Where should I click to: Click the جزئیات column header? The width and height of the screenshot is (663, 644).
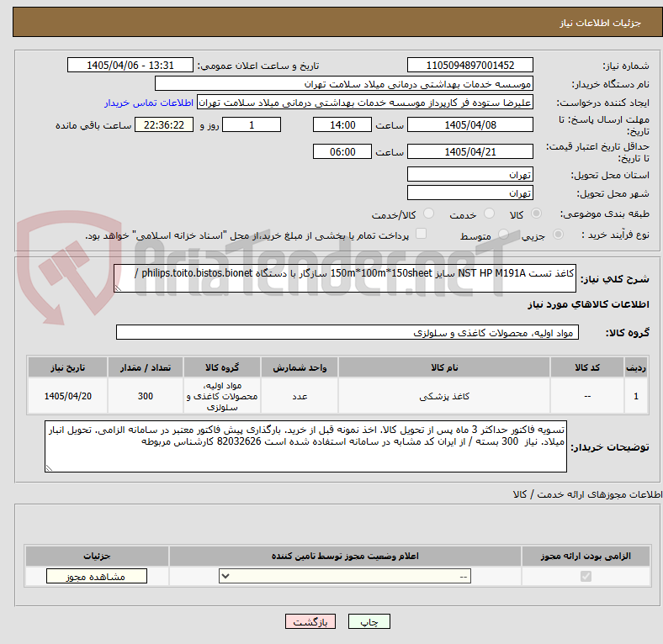coord(97,556)
